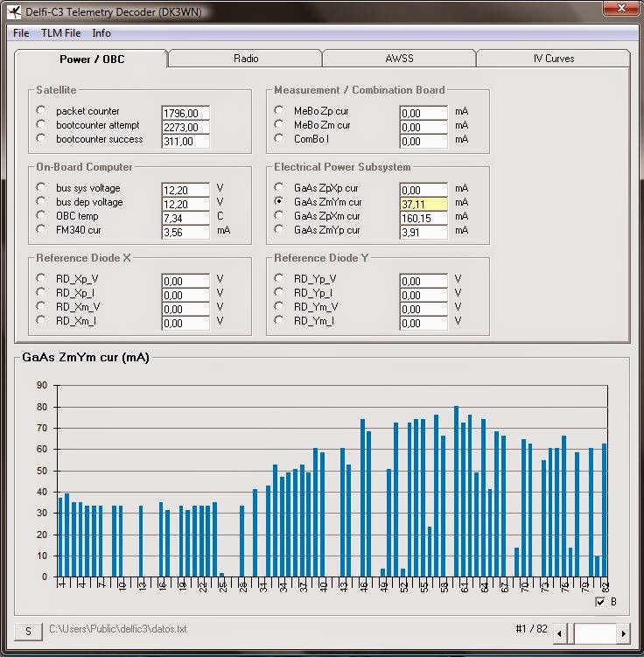The height and width of the screenshot is (657, 644).
Task: Click the bootcounter attempt value 2273,00
Action: pyautogui.click(x=185, y=127)
